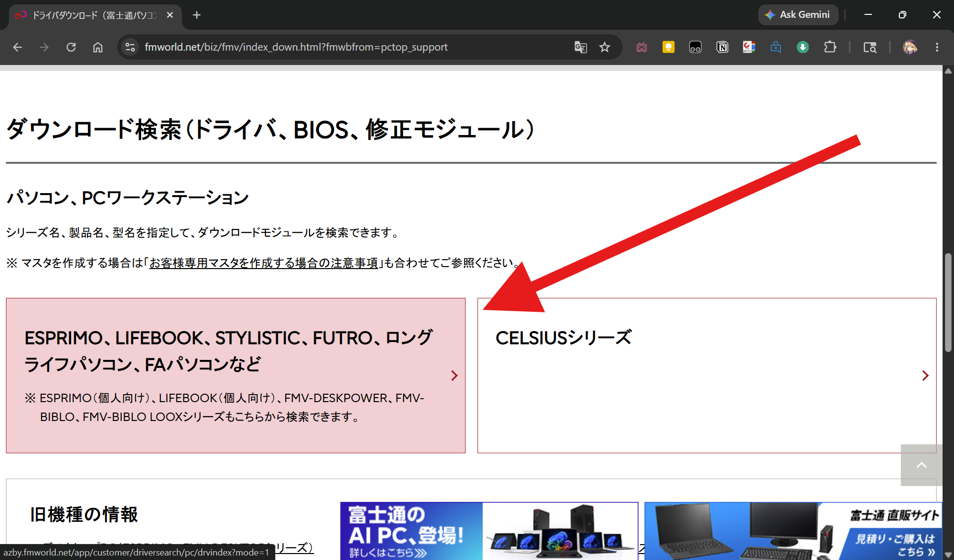Click the chevron on the ESPRIMO card
The width and height of the screenshot is (954, 560).
pyautogui.click(x=454, y=376)
